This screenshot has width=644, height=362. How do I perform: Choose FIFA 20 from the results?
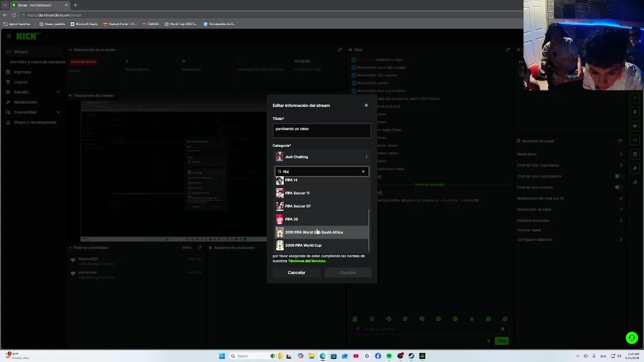(322, 219)
